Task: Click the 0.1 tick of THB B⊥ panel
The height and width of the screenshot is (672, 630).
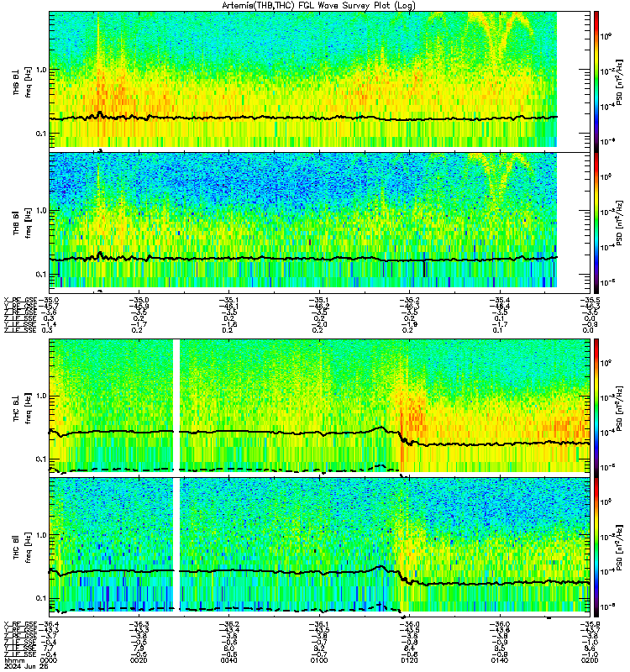Action: point(41,134)
